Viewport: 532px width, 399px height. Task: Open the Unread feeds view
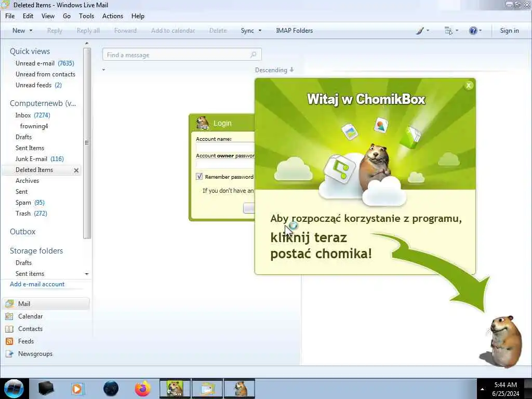(38, 85)
